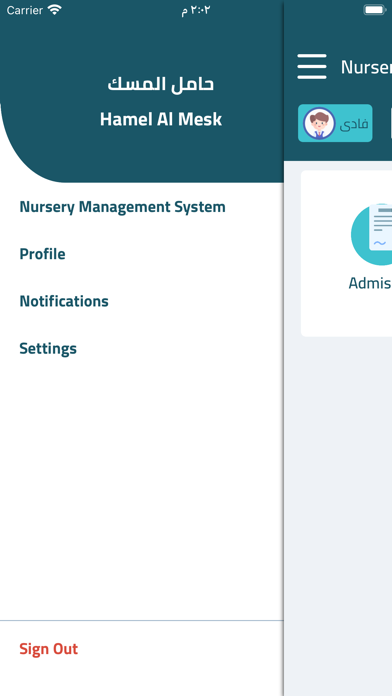392x696 pixels.
Task: Tap the status bar clock
Action: (196, 10)
